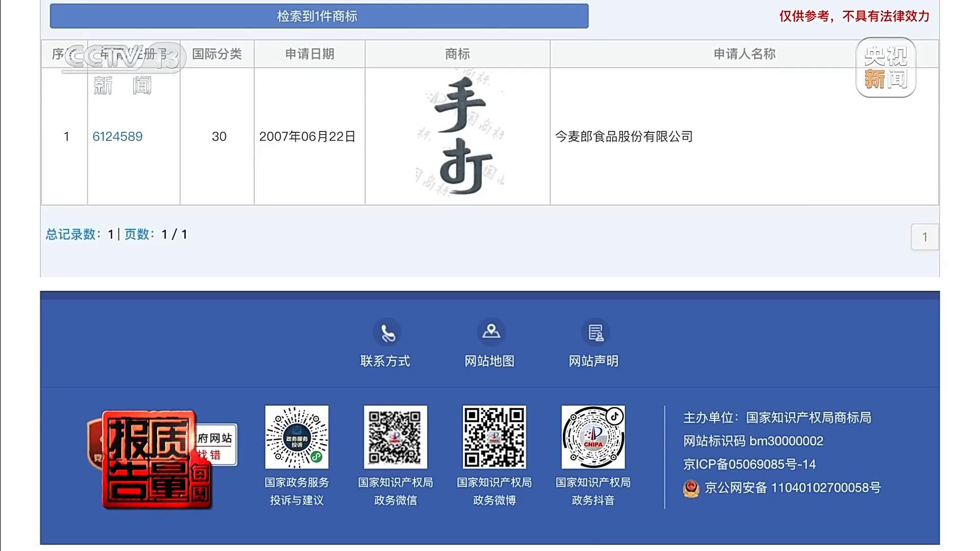
Task: Click the 商标 column header
Action: [457, 54]
